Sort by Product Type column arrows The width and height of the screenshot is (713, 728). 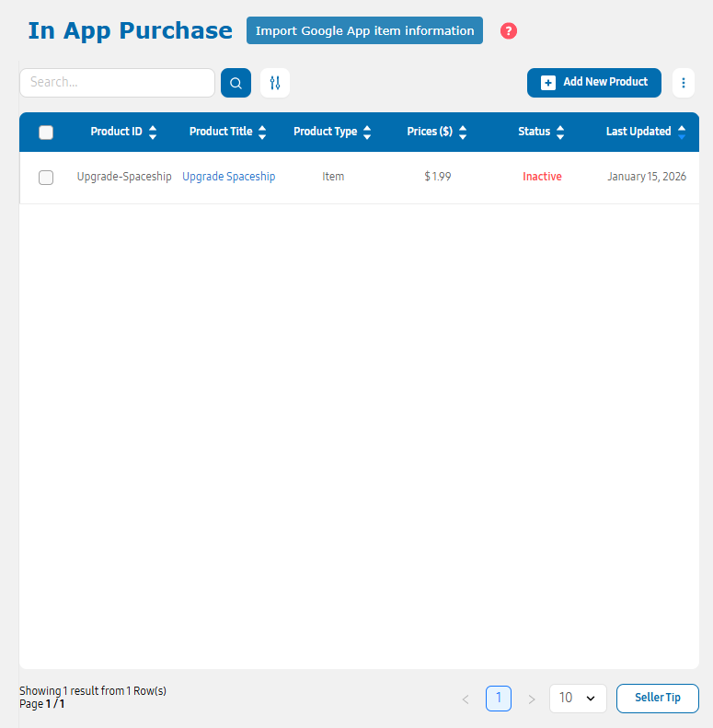367,133
